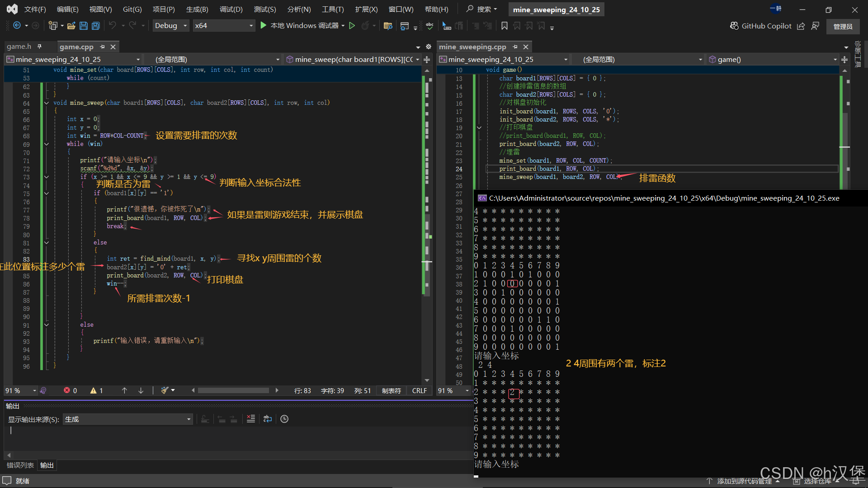This screenshot has height=488, width=868.
Task: Click the bookmark icon in the toolbar
Action: 505,26
